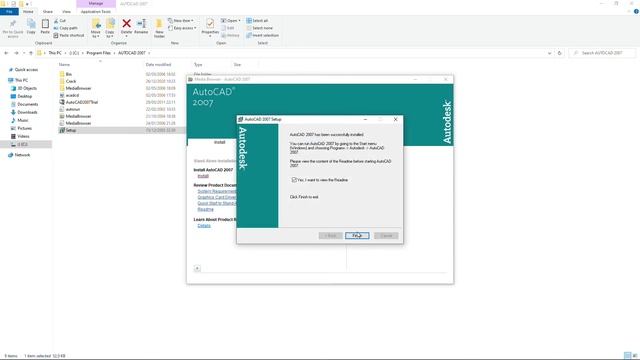Open Documents in the navigation pane
The width and height of the screenshot is (640, 360).
click(28, 104)
